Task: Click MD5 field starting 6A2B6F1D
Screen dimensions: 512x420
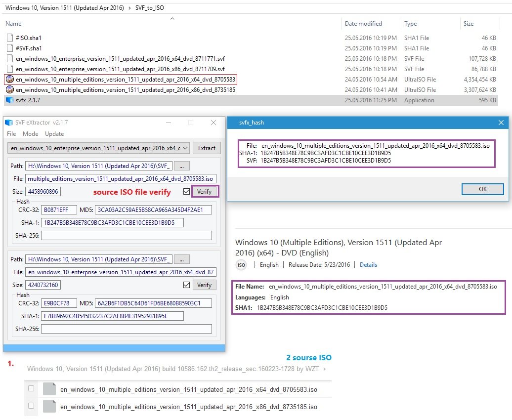Action: (x=154, y=303)
